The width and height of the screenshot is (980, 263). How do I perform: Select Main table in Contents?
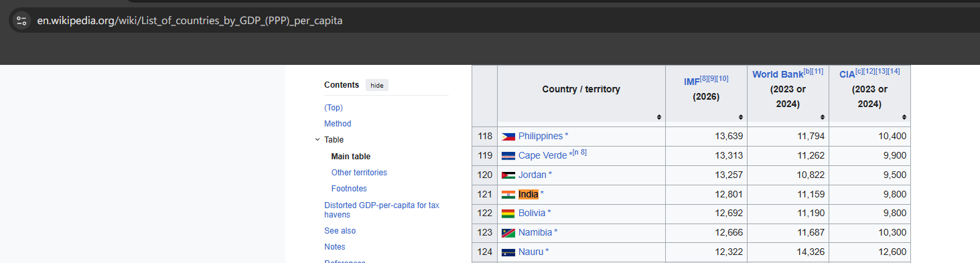[x=351, y=157]
